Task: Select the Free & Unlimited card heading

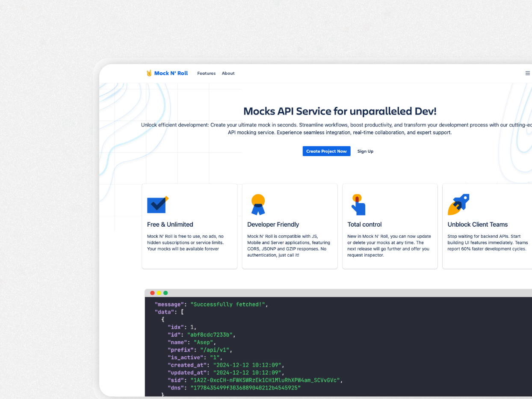Action: (x=170, y=225)
